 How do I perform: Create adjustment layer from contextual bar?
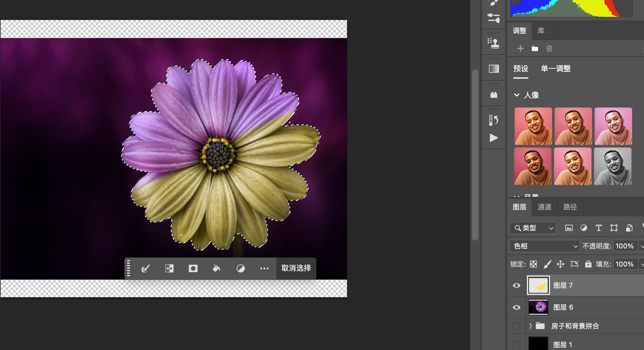[240, 268]
